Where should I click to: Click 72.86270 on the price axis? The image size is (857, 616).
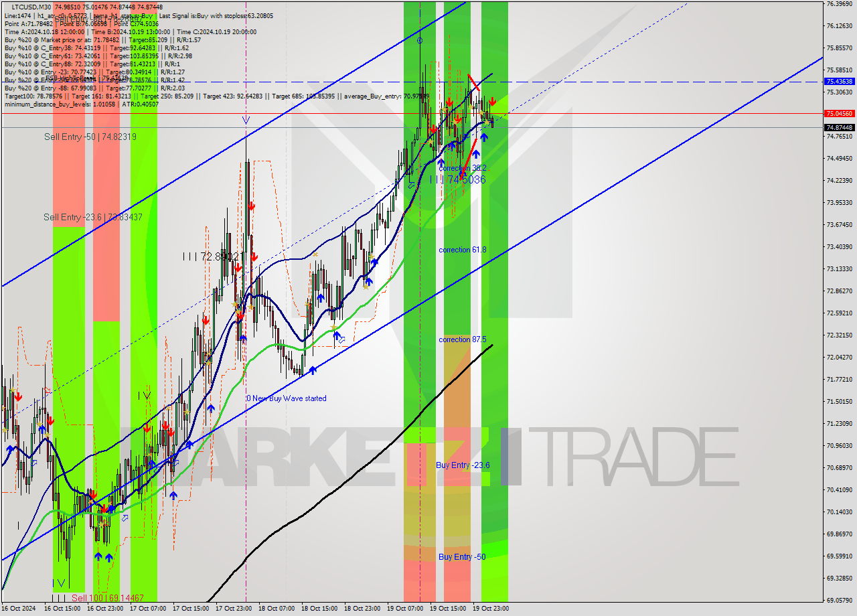coord(840,291)
